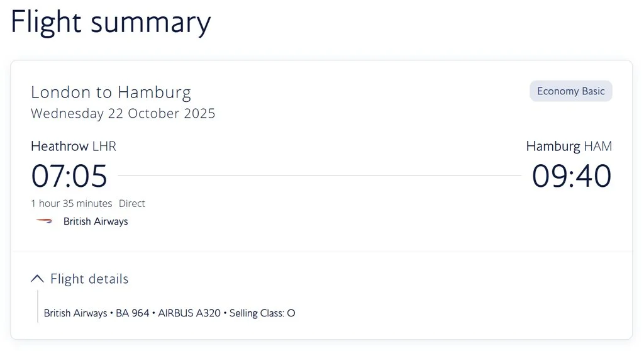Select the Economy Basic badge

point(571,91)
